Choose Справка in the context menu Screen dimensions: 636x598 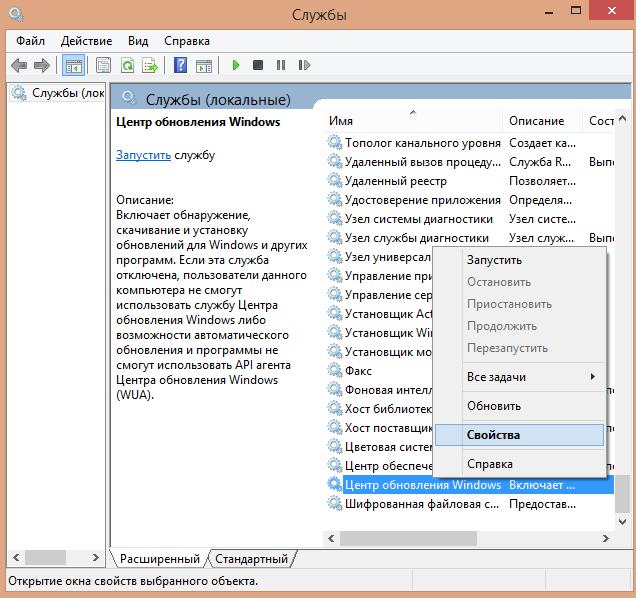click(520, 464)
